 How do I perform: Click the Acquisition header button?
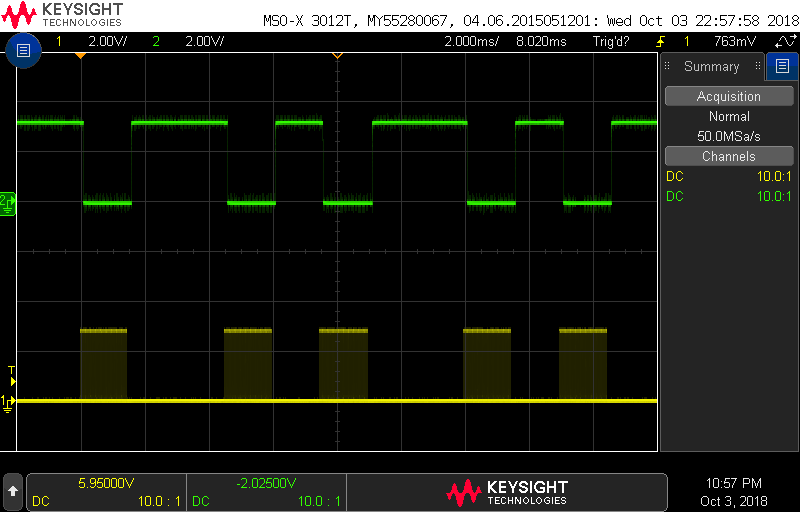coord(729,96)
